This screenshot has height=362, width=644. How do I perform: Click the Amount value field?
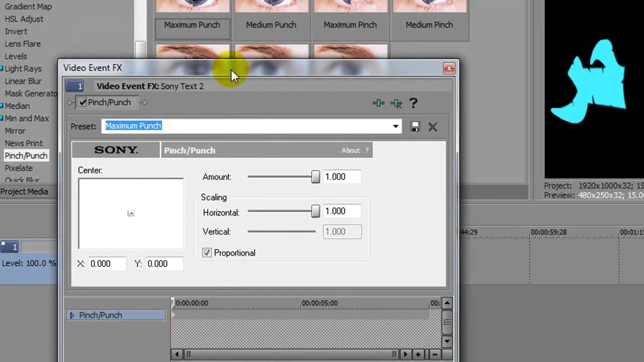(342, 177)
